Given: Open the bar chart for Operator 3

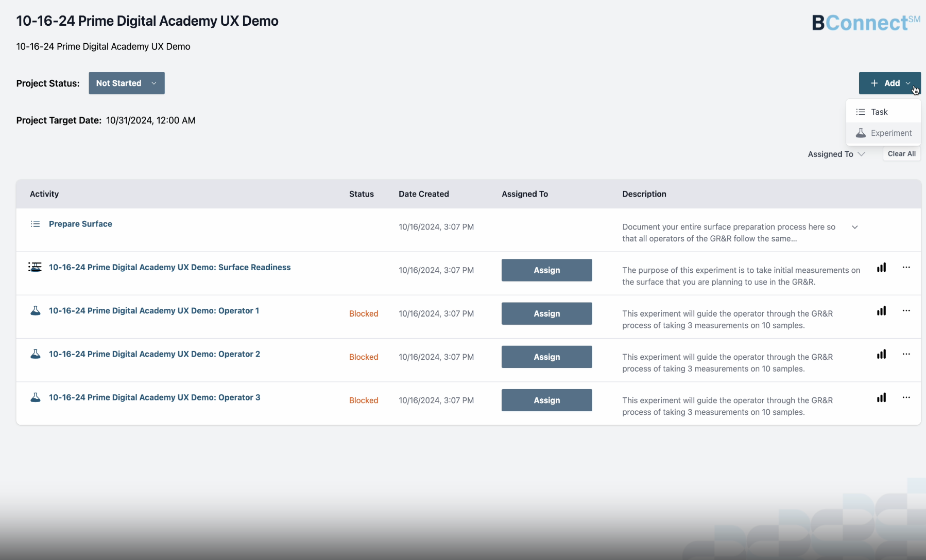Looking at the screenshot, I should tap(881, 397).
